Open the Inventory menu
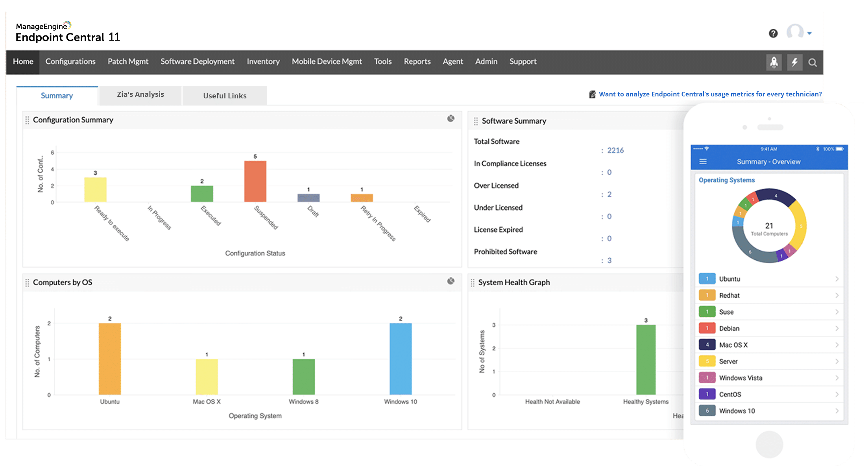Viewport: 868px width, 466px height. pyautogui.click(x=263, y=62)
